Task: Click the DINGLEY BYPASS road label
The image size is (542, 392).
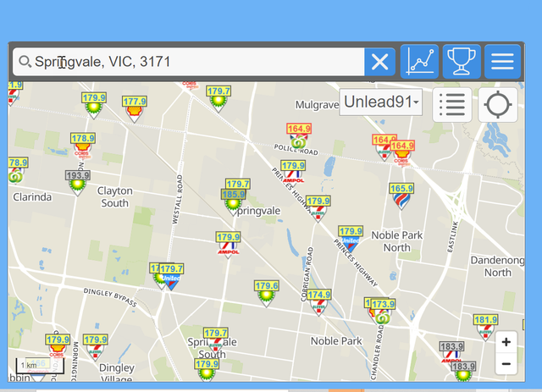Action: coord(110,297)
